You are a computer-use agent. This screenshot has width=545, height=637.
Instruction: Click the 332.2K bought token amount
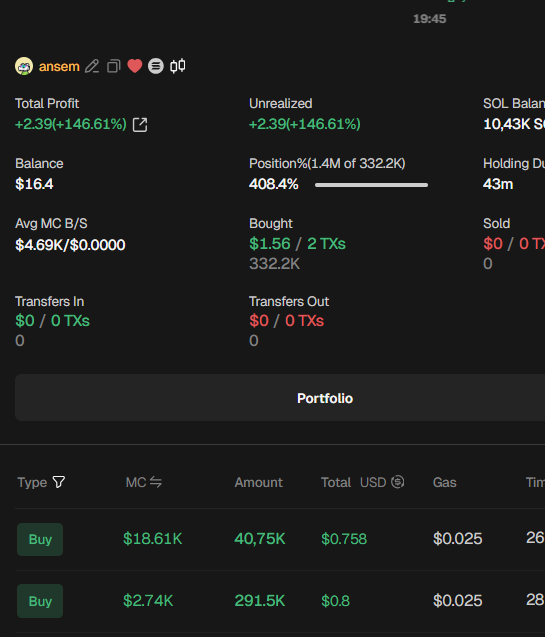tap(275, 264)
